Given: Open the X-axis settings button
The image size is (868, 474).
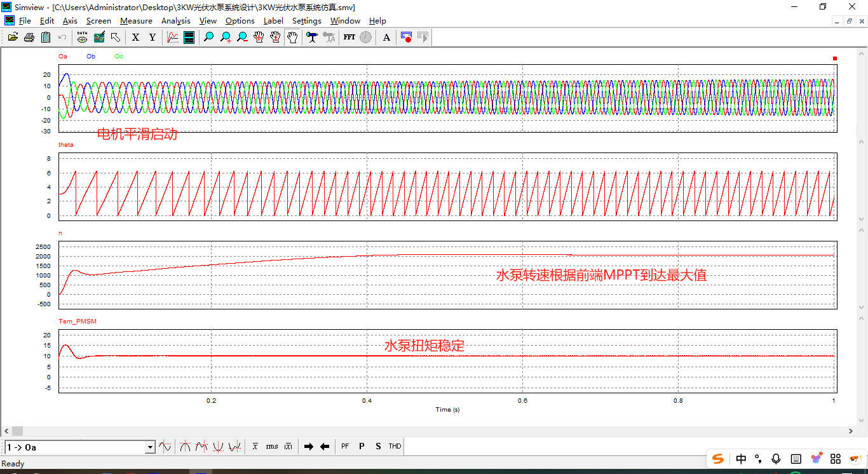Looking at the screenshot, I should pos(135,37).
